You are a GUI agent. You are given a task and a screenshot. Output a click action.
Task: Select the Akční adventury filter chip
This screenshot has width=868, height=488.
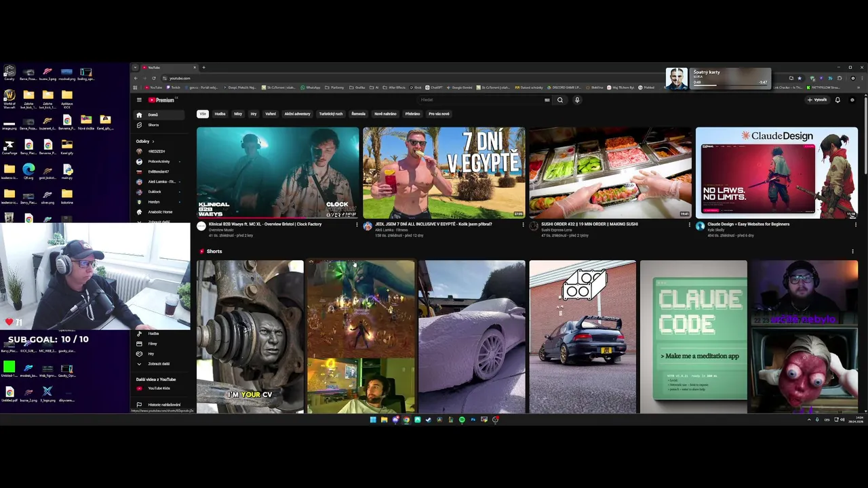298,114
